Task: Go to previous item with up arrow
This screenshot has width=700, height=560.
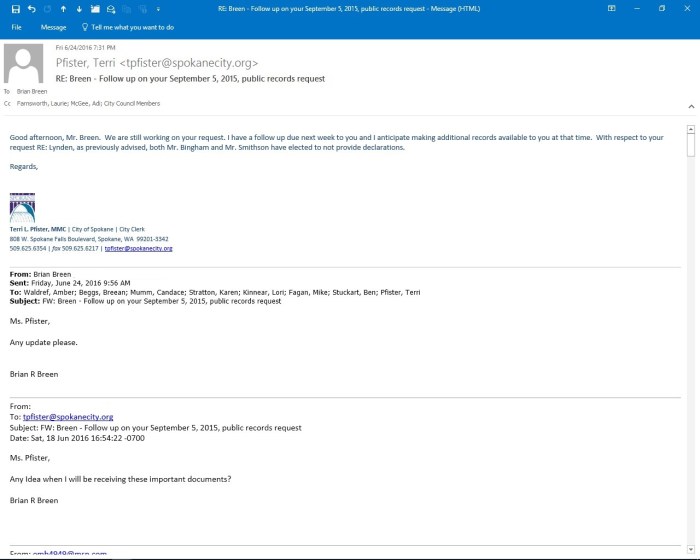Action: point(63,8)
